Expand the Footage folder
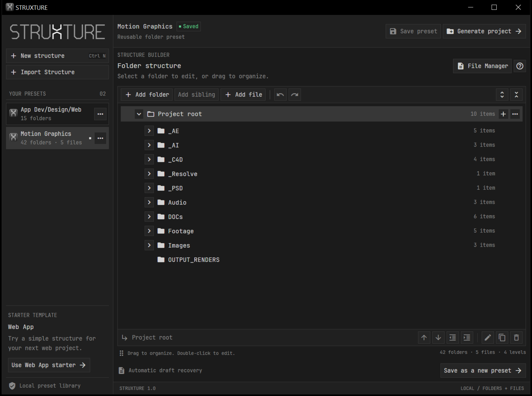Screen dimensions: 532x396 coord(149,231)
